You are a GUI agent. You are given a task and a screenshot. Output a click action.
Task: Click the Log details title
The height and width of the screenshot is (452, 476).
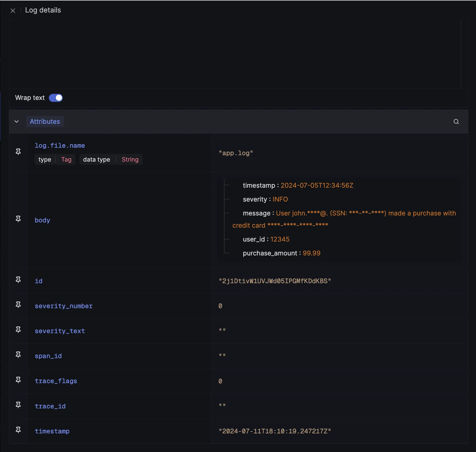click(43, 10)
